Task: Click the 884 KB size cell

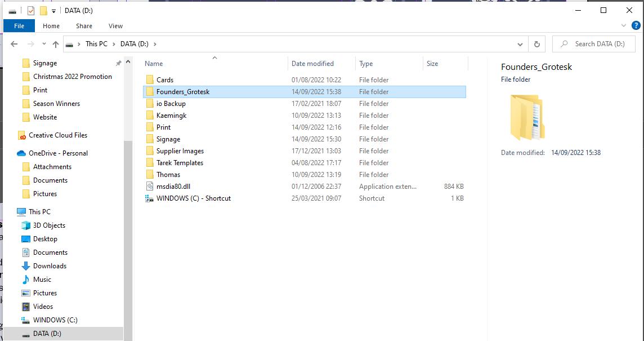Action: click(453, 187)
